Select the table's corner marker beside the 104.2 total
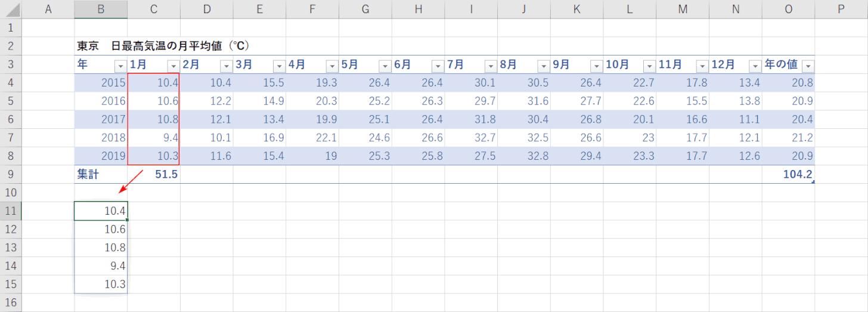This screenshot has height=312, width=868. pos(813,182)
